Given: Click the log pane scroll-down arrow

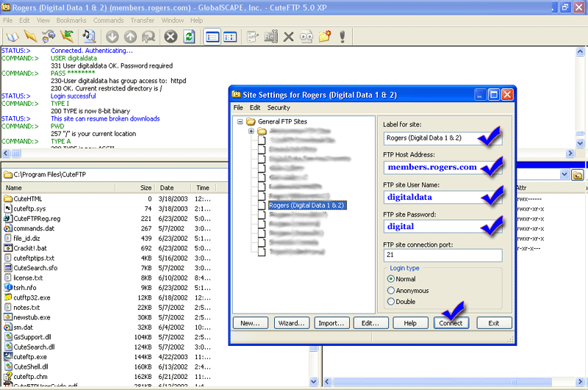Looking at the screenshot, I should (x=580, y=143).
